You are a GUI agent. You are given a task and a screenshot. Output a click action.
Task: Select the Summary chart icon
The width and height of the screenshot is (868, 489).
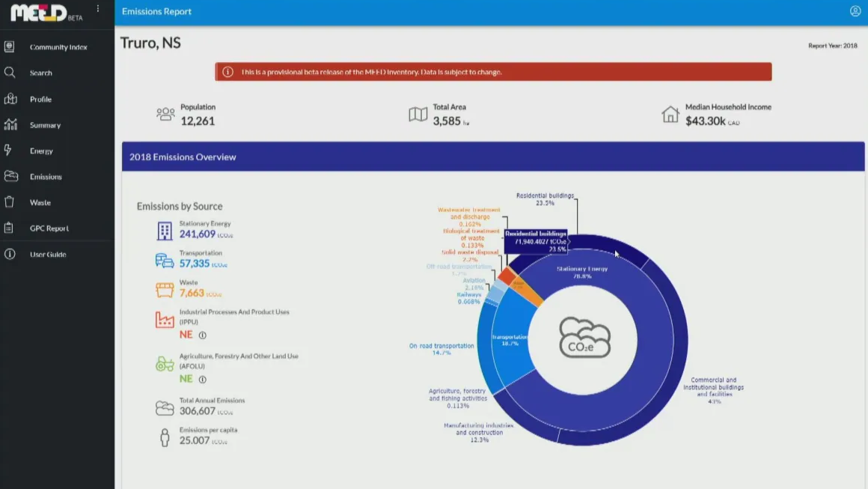(x=10, y=124)
